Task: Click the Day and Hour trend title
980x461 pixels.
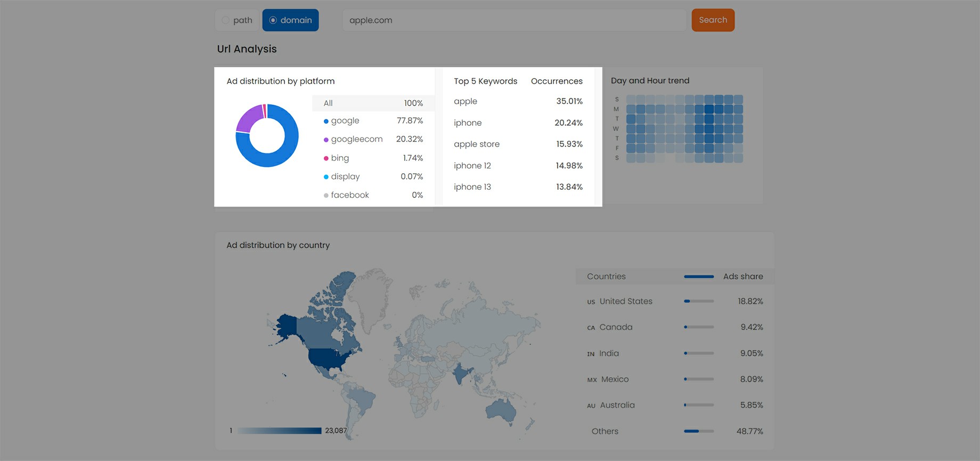Action: [x=650, y=80]
